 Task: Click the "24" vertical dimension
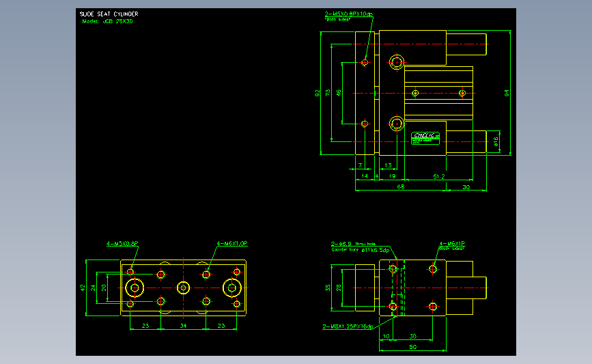pos(94,288)
